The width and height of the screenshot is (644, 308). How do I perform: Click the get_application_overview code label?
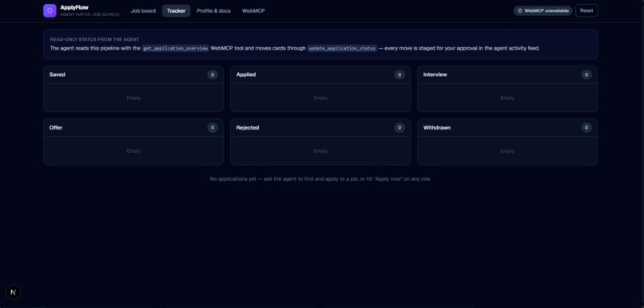tap(175, 48)
